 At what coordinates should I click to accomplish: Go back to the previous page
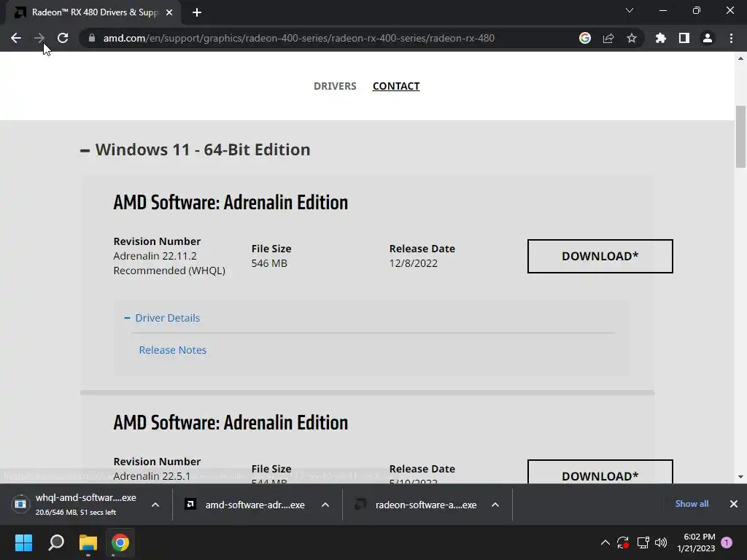point(16,38)
